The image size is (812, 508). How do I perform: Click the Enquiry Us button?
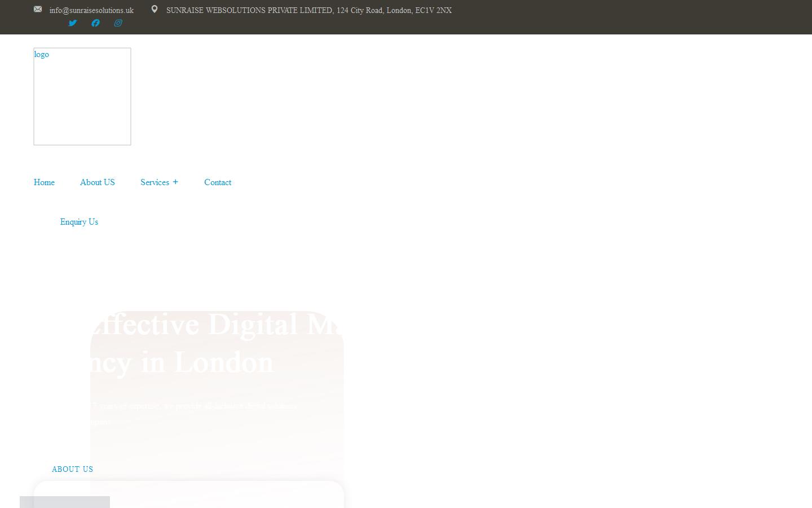(79, 222)
